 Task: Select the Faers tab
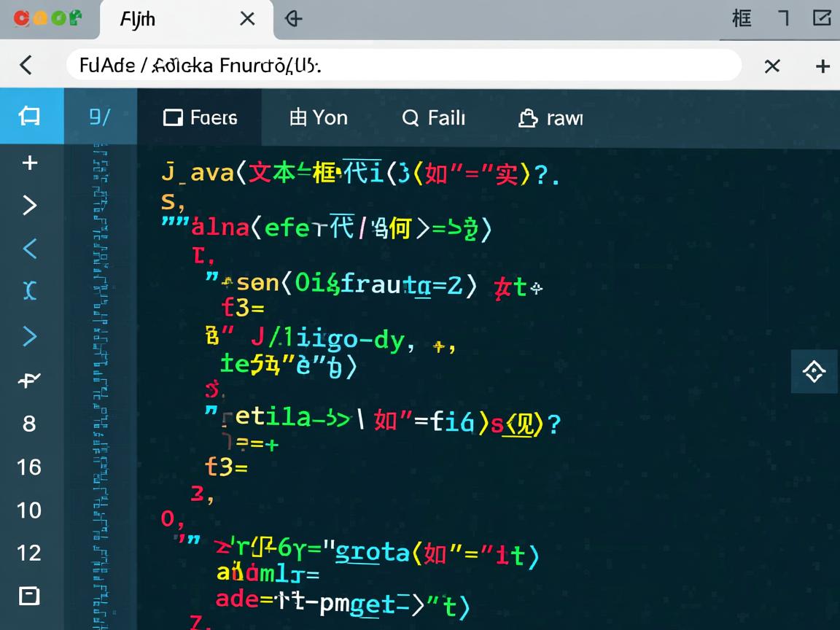click(200, 117)
